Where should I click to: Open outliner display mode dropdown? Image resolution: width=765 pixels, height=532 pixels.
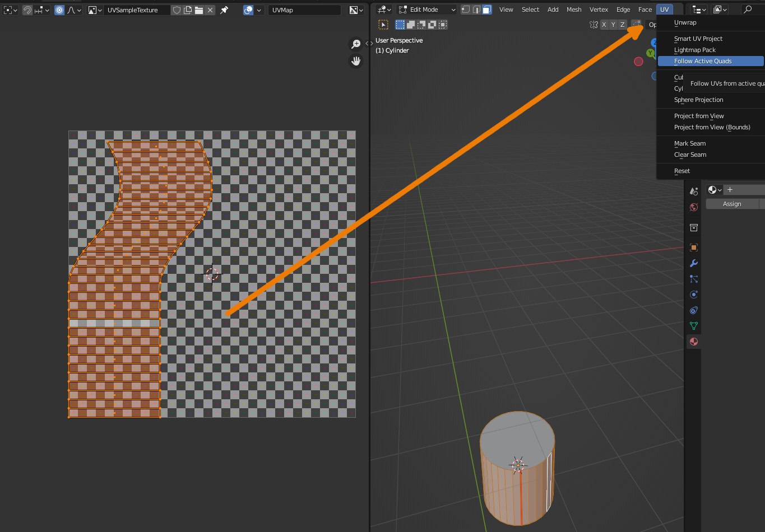click(720, 10)
